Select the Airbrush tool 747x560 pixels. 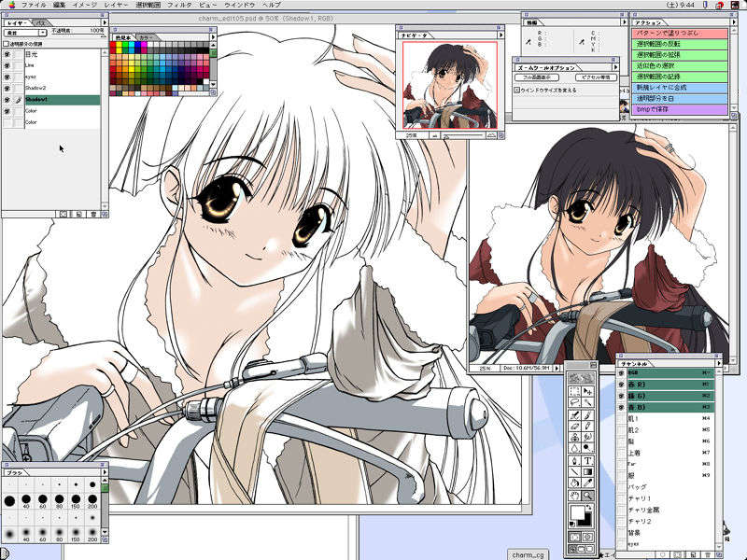575,415
